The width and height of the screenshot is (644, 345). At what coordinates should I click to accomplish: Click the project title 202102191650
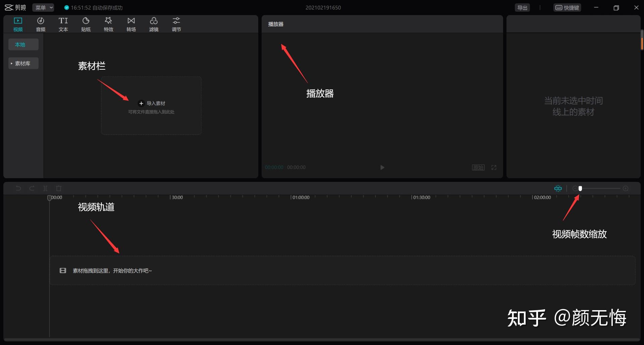coord(323,8)
